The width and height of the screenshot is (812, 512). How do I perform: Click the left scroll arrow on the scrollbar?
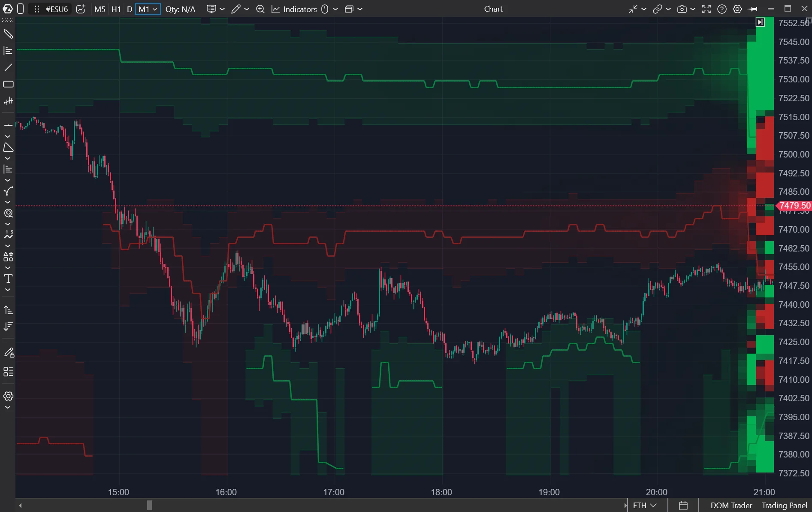pyautogui.click(x=20, y=505)
